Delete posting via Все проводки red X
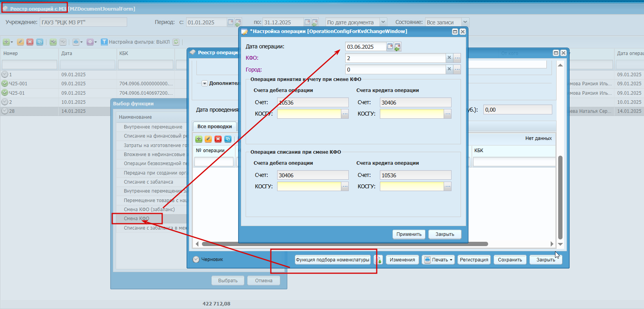The height and width of the screenshot is (309, 644). 218,139
